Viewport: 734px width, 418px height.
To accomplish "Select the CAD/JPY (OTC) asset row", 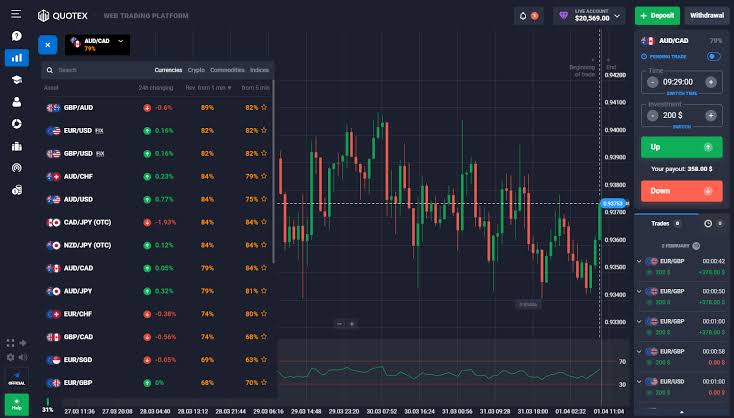I will tap(157, 222).
